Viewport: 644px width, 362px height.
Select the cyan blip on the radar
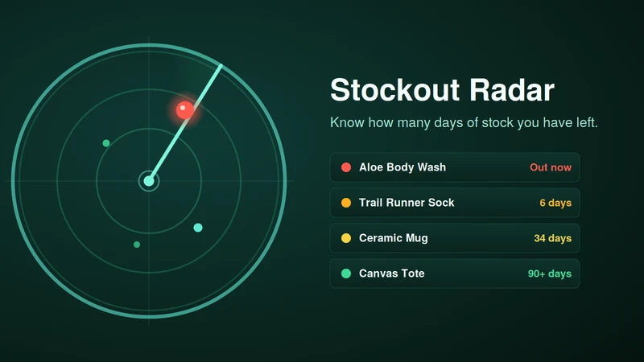pos(198,228)
